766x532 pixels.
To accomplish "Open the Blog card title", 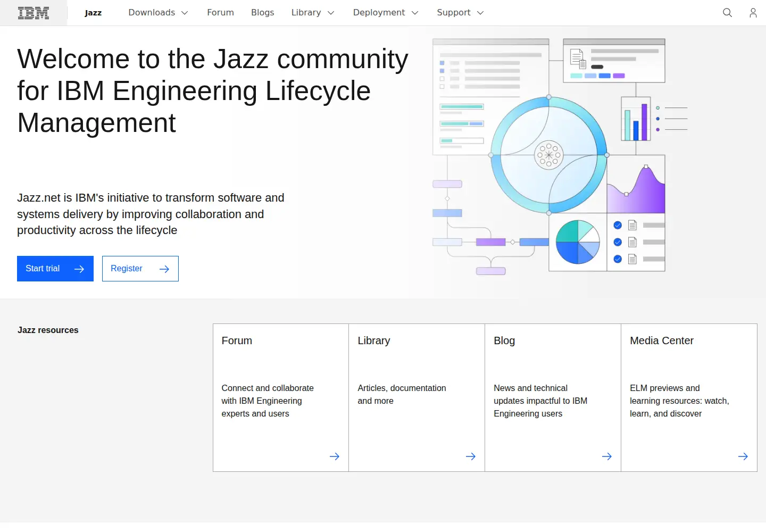I will 504,340.
